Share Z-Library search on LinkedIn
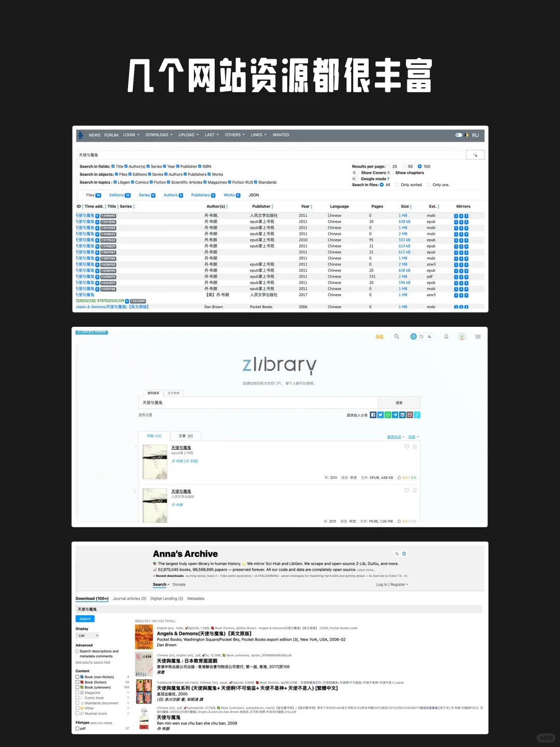 (402, 415)
